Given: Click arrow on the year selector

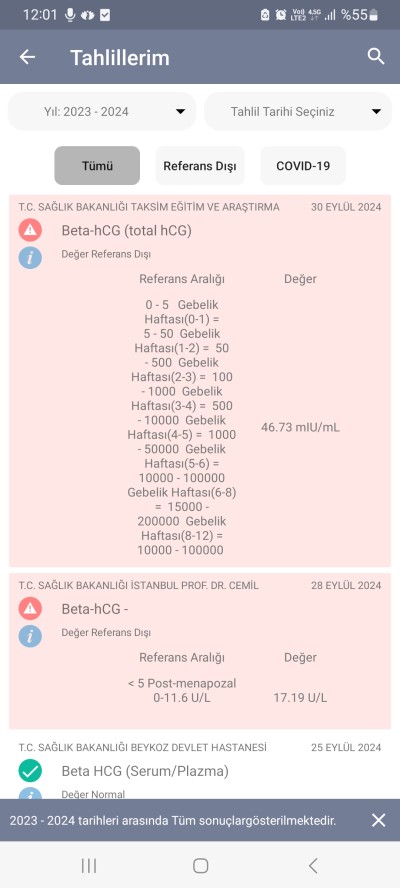Looking at the screenshot, I should coord(180,112).
